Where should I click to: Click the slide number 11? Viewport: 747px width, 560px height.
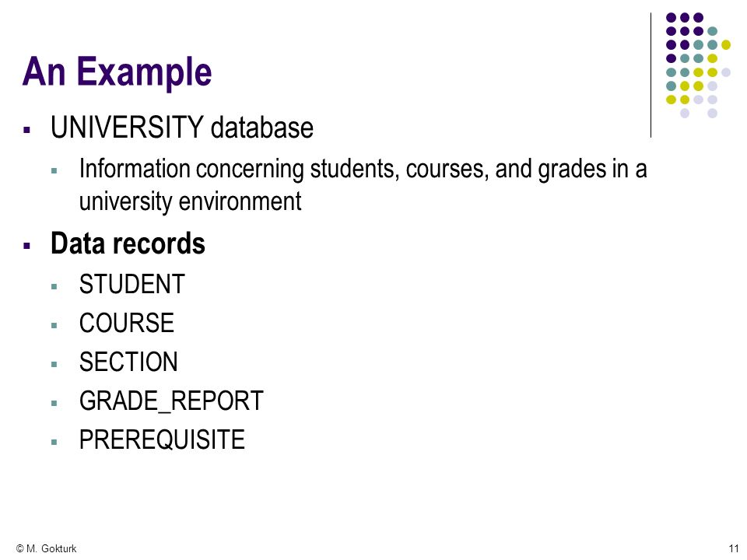[734, 548]
